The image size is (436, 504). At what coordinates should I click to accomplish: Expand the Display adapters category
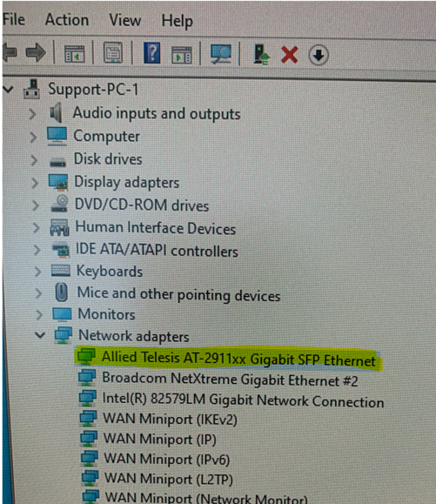35,183
